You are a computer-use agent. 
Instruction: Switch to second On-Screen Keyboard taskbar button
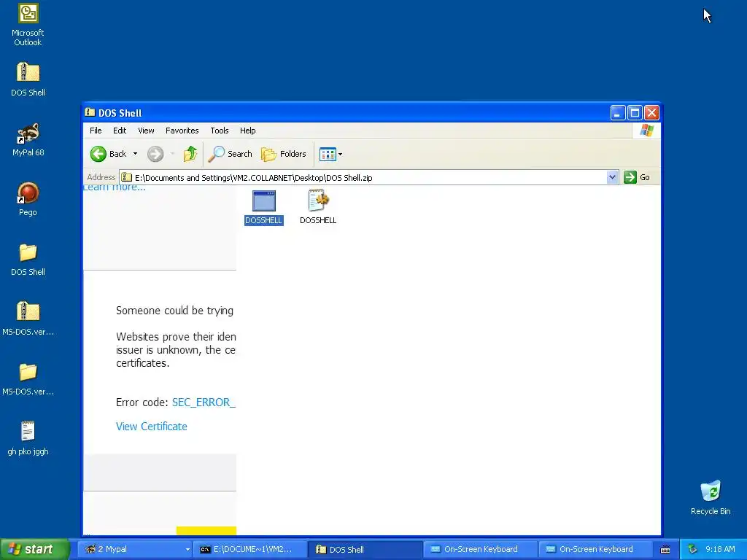(x=595, y=549)
